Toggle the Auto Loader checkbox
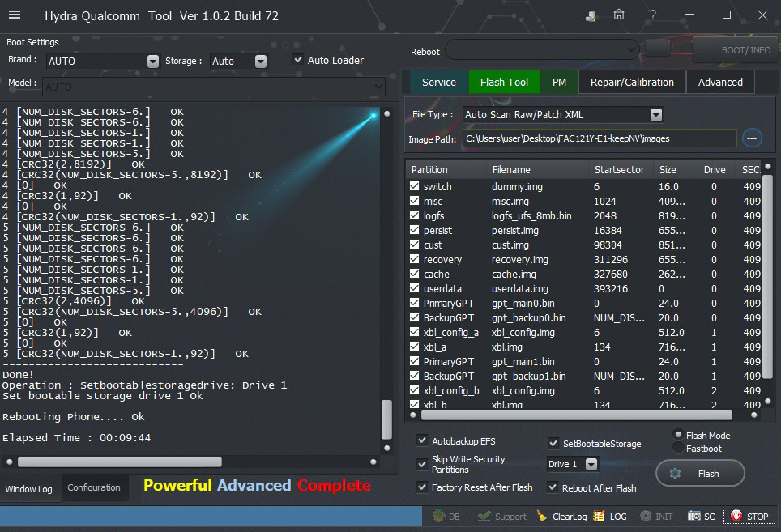Viewport: 781px width, 532px height. (298, 60)
